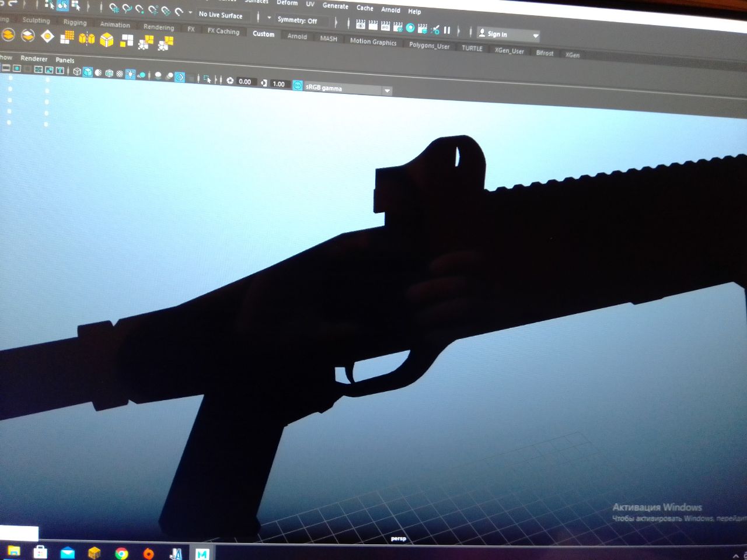Switch to the TURTLE shelf tab
This screenshot has height=560, width=747.
tap(472, 48)
